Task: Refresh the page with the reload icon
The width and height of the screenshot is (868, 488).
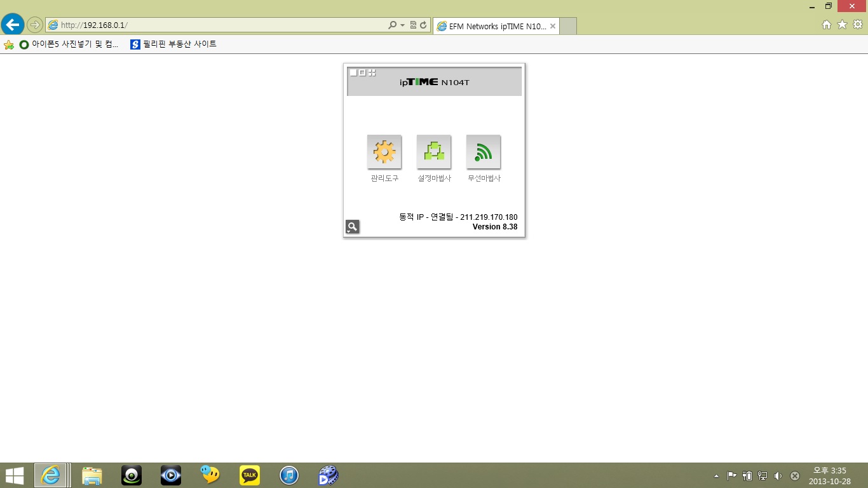Action: pyautogui.click(x=423, y=25)
